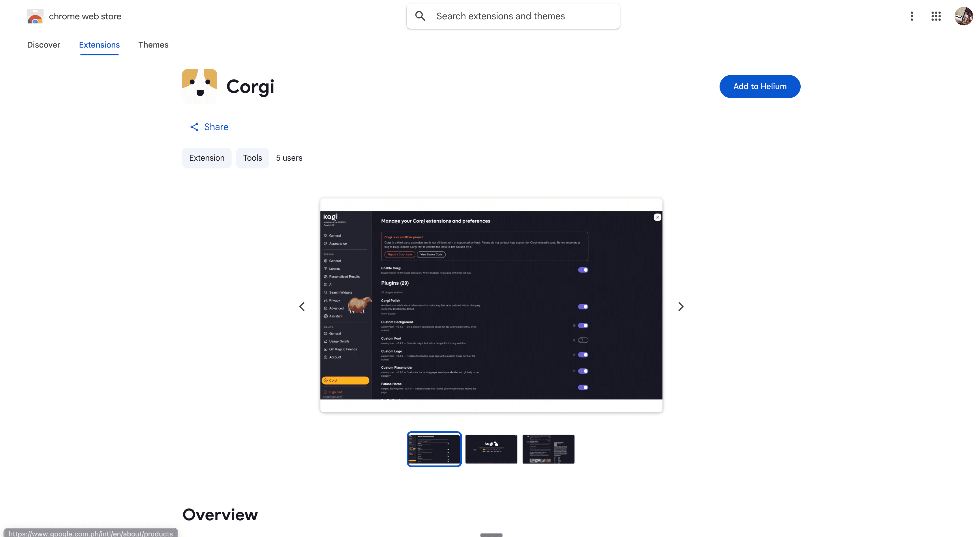Click the Corgi extension dog icon

click(199, 86)
